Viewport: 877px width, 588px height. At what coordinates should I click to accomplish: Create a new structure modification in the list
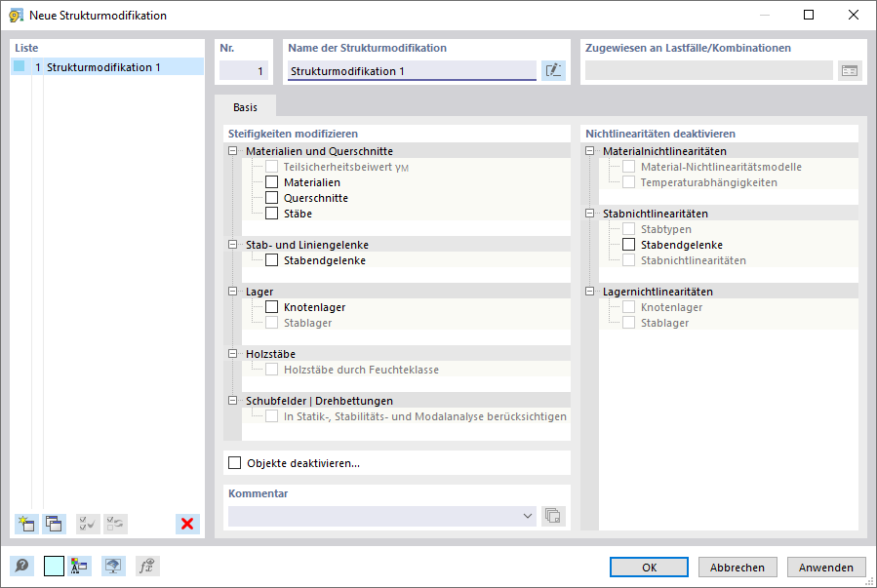[x=26, y=524]
